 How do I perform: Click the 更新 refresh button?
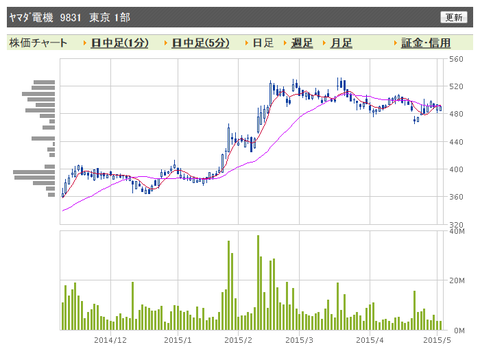click(x=454, y=17)
